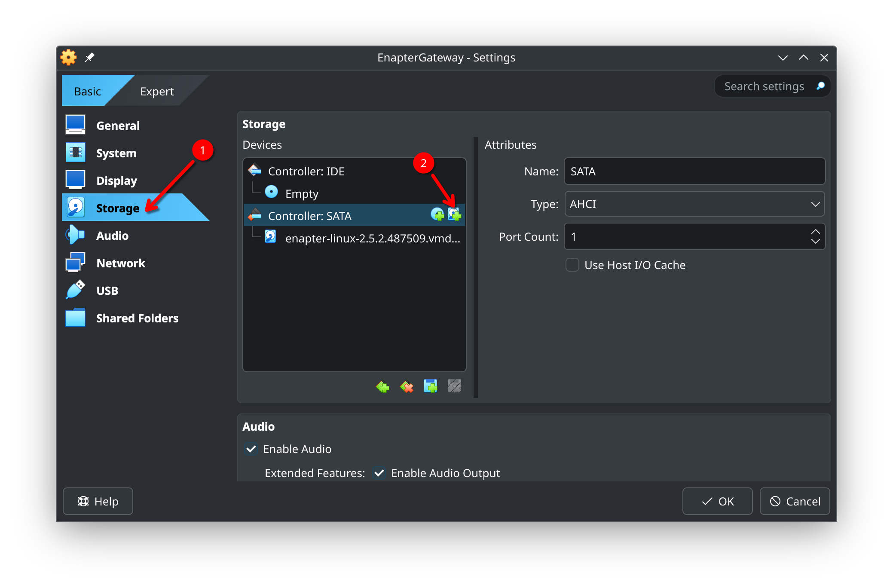The image size is (893, 588).
Task: Uncheck Enable Audio Output
Action: tap(379, 473)
